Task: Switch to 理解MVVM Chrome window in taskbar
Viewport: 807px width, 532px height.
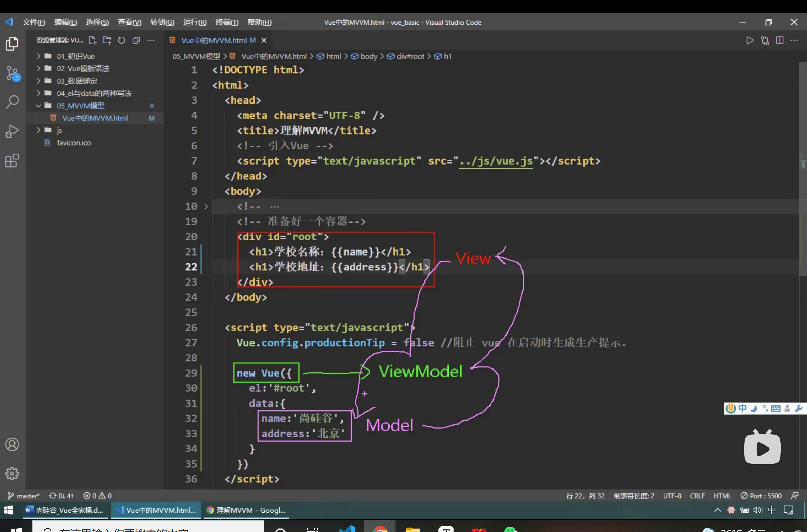Action: click(246, 510)
